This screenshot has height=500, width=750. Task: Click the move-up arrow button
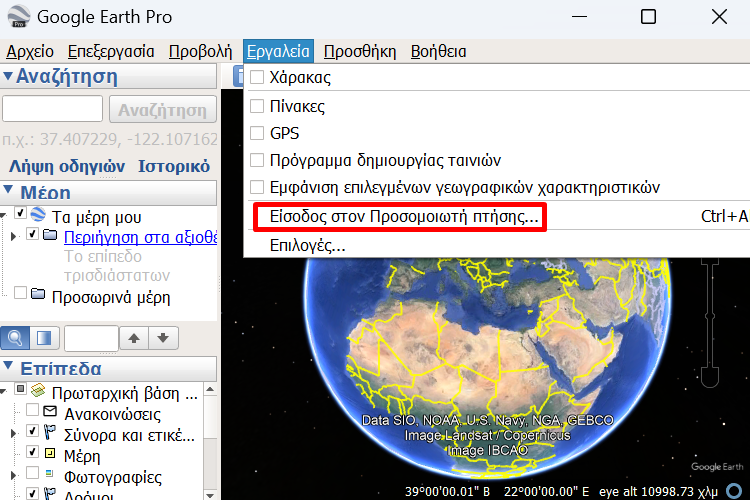[134, 338]
